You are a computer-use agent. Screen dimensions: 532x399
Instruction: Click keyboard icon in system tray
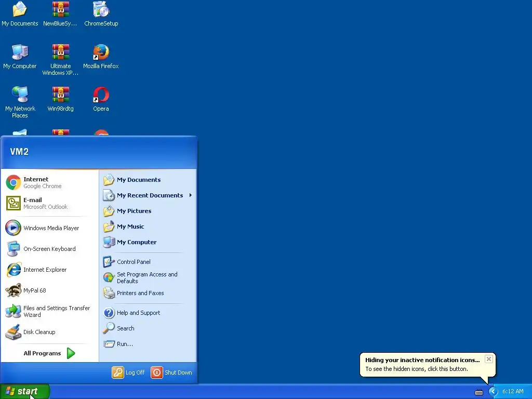point(478,392)
